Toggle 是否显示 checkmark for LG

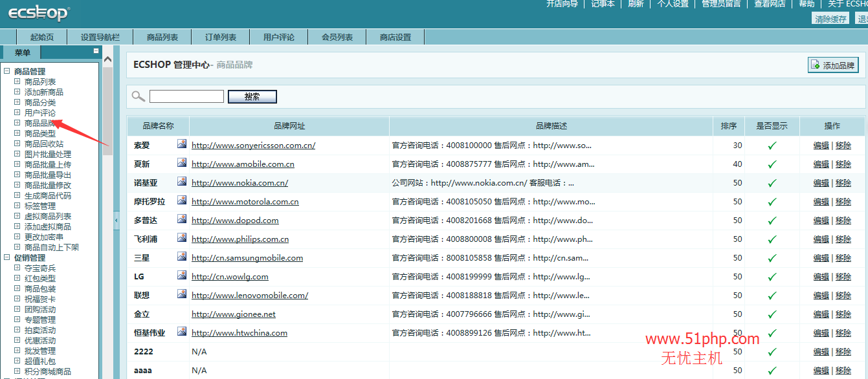tap(772, 277)
